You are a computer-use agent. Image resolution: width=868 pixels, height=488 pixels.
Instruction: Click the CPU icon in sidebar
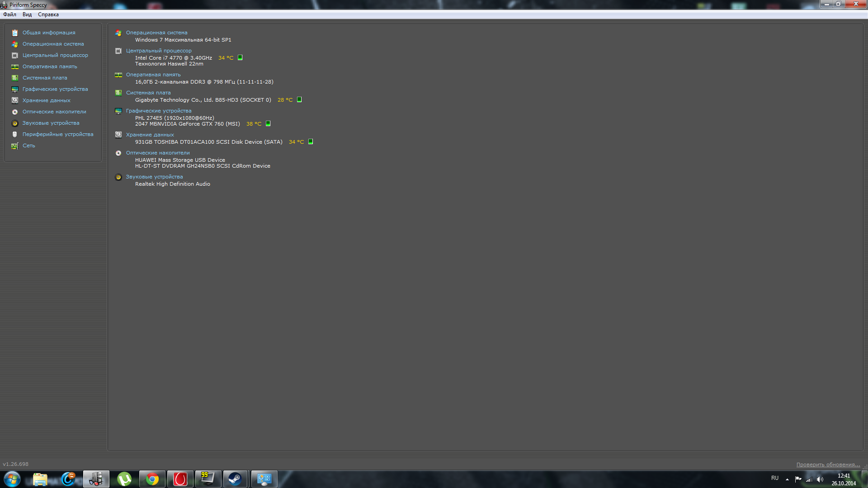[15, 56]
